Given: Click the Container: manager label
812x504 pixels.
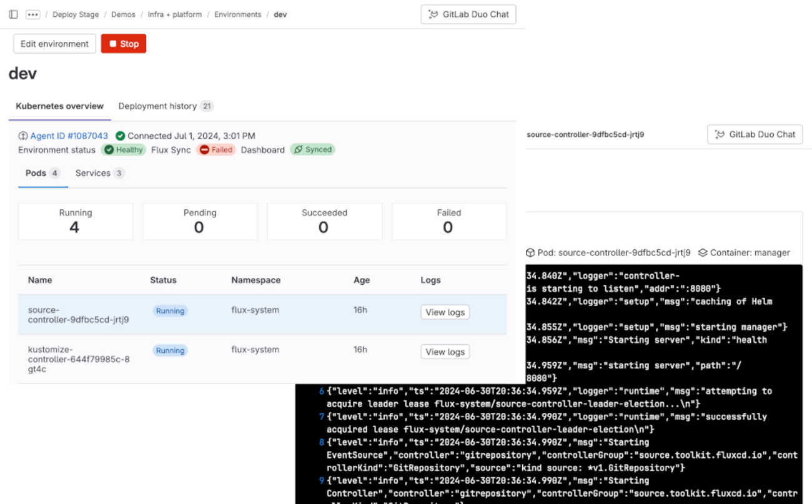Looking at the screenshot, I should coord(750,253).
